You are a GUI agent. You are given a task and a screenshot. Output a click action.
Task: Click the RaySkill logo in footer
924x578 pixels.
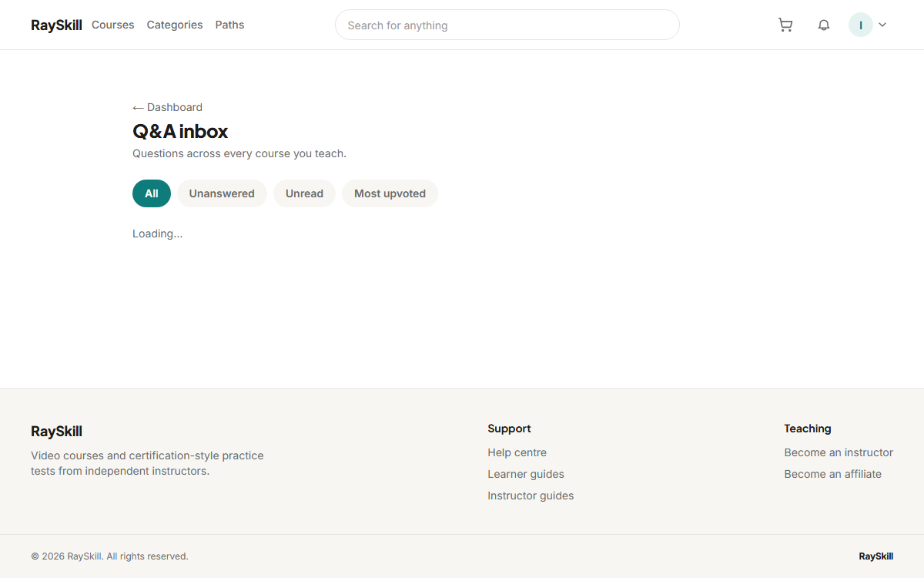56,431
